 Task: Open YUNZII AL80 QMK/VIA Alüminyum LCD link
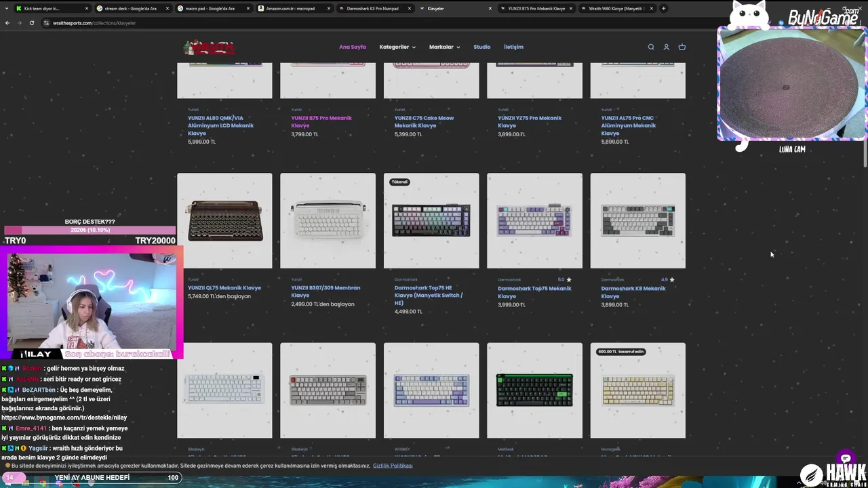(221, 125)
